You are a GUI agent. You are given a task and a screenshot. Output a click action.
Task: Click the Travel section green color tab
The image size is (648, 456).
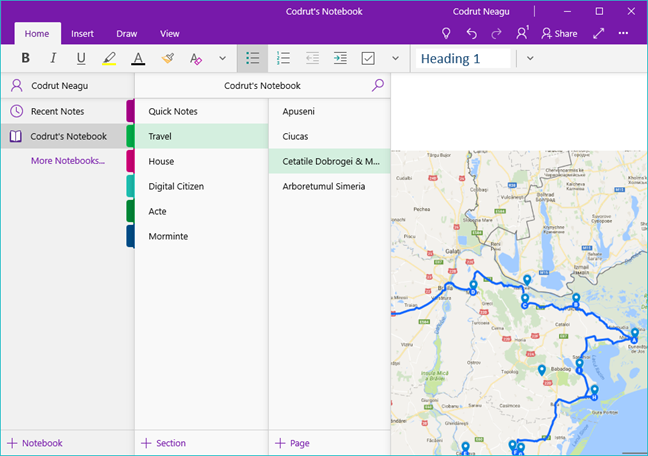[130, 136]
